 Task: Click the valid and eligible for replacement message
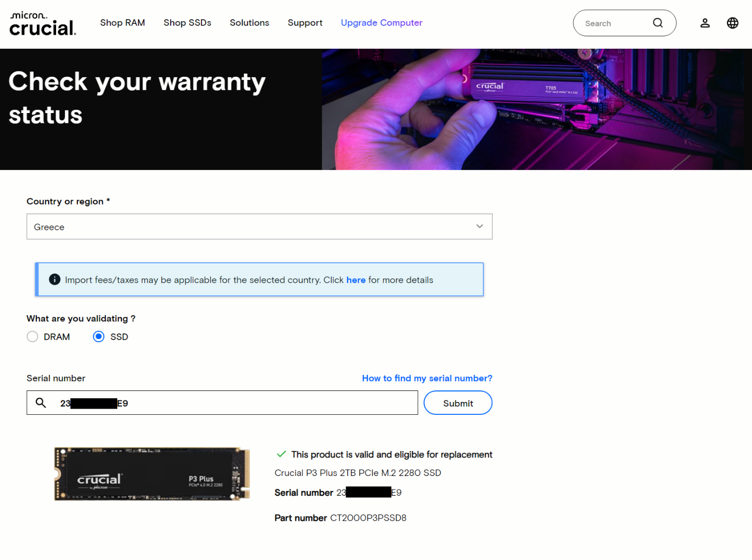tap(392, 455)
